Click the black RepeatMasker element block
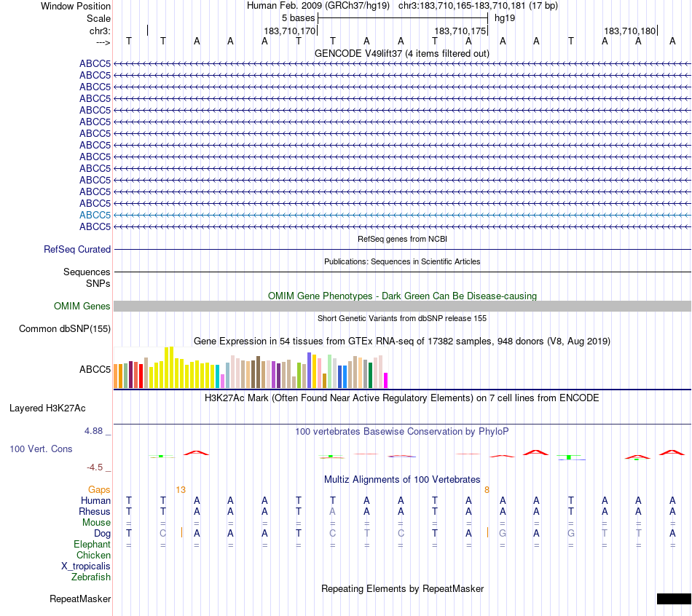Image resolution: width=692 pixels, height=616 pixels. (x=674, y=599)
